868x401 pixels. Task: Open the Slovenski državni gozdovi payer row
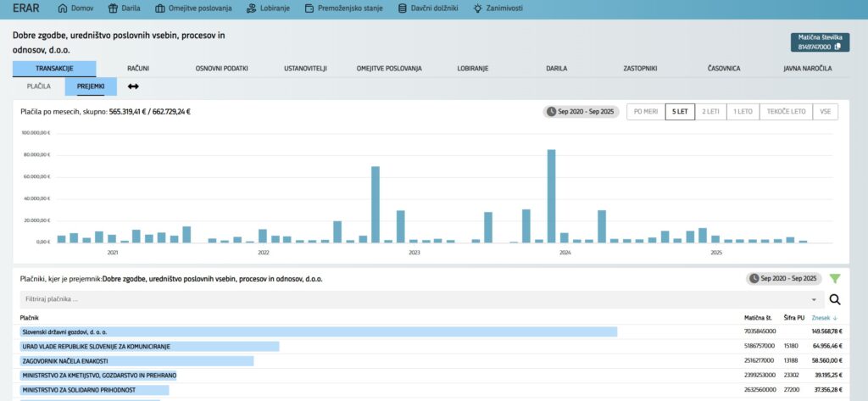coord(64,331)
